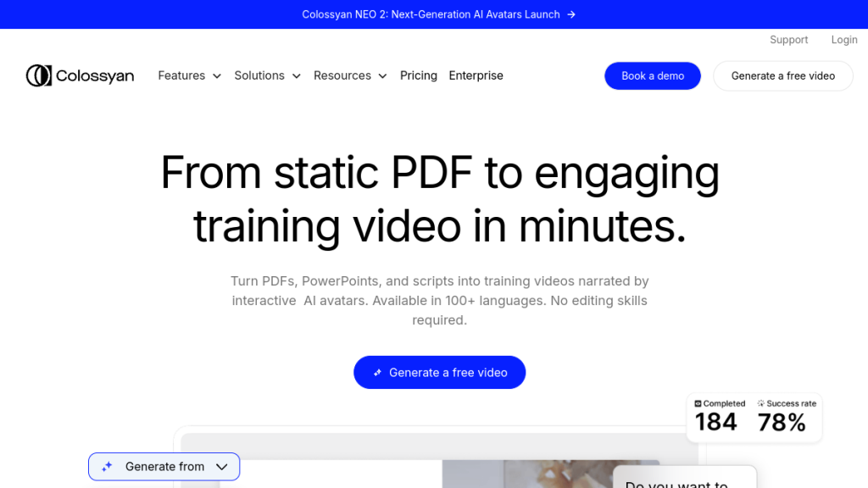Click the Completed icon in the stats card
This screenshot has height=488, width=868.
[x=698, y=404]
